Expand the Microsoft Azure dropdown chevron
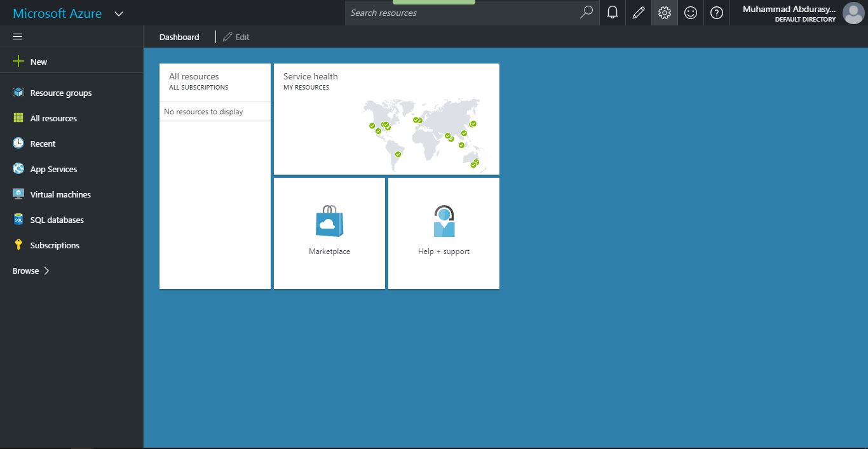 click(x=119, y=13)
